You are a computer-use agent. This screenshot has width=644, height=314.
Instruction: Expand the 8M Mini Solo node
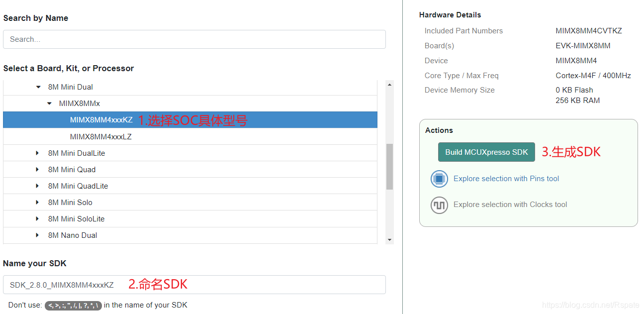pyautogui.click(x=37, y=203)
